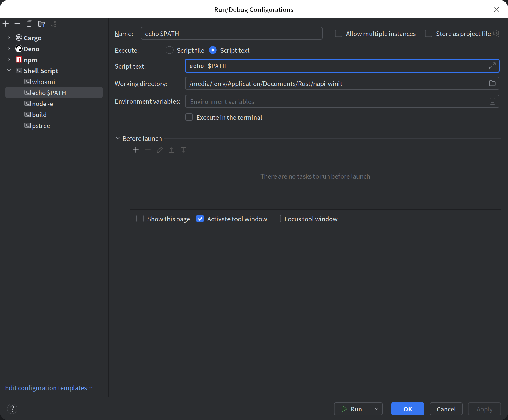Confirm with the OK button
Viewport: 508px width, 420px height.
pyautogui.click(x=408, y=409)
